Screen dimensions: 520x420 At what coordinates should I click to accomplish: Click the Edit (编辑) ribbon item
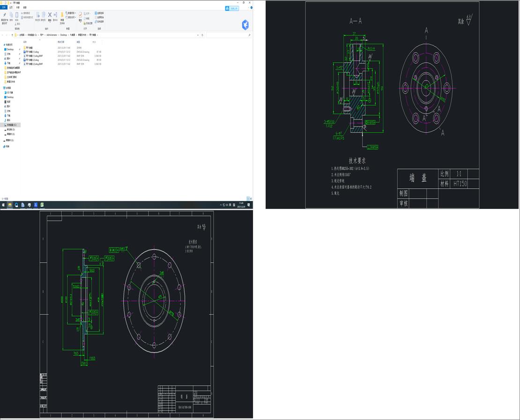click(x=87, y=19)
